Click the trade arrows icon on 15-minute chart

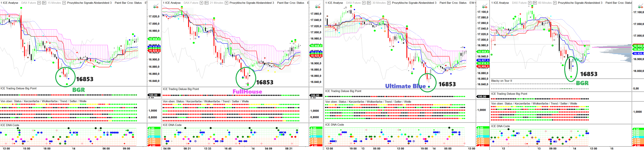156,6
